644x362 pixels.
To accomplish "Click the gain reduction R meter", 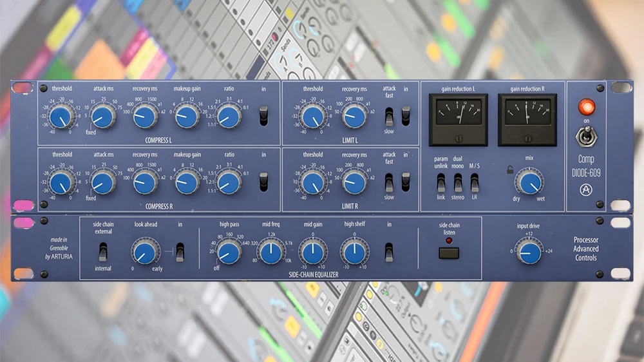I will (527, 114).
